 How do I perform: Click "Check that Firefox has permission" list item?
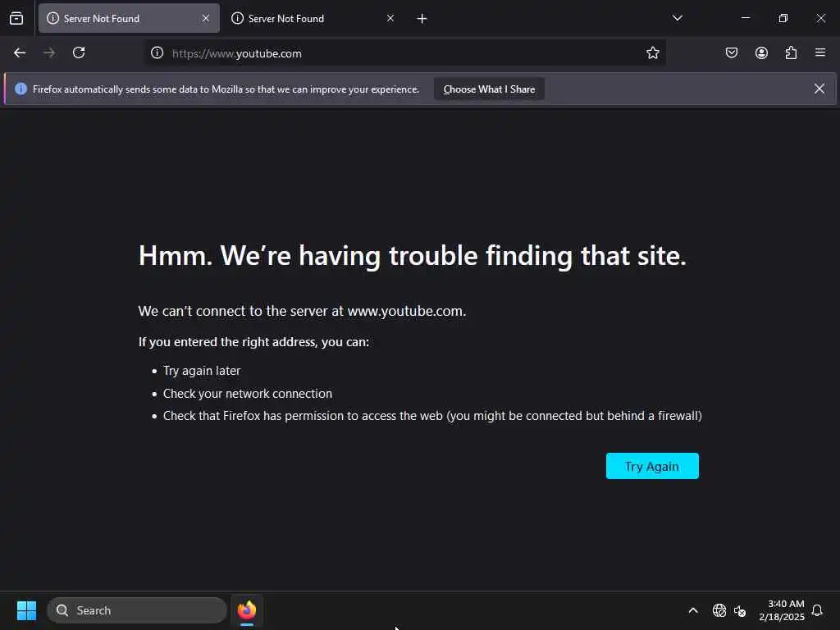pos(432,416)
